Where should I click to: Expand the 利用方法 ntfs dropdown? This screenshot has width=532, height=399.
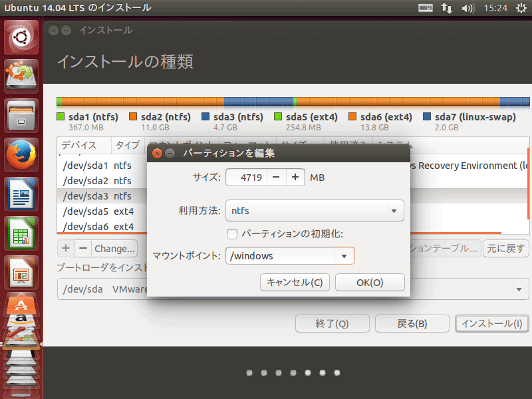[x=315, y=211]
